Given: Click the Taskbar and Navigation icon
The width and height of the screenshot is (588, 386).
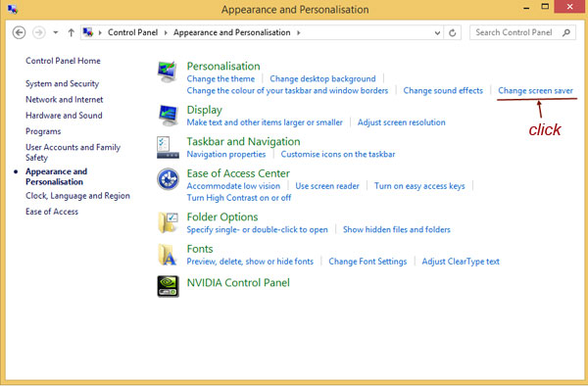Looking at the screenshot, I should point(168,147).
